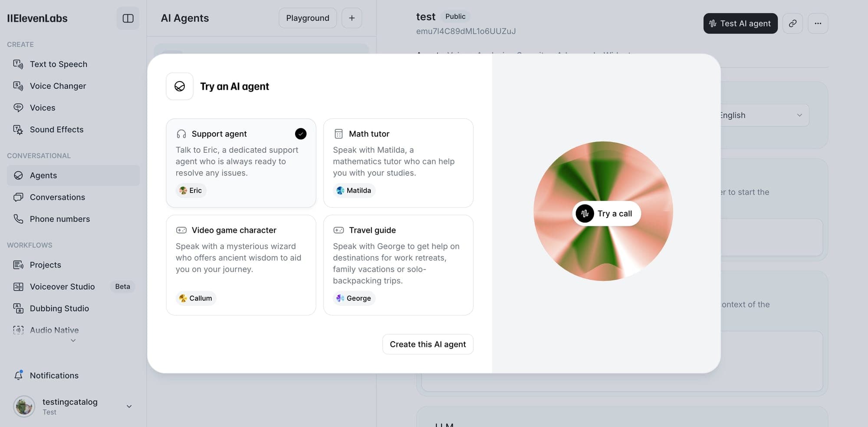
Task: Open the Playground menu
Action: click(x=307, y=18)
